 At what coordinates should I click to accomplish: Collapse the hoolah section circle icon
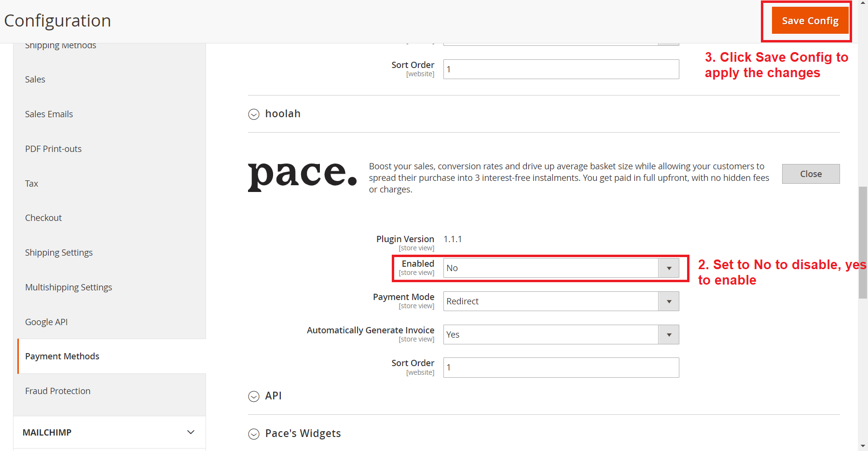pyautogui.click(x=254, y=114)
